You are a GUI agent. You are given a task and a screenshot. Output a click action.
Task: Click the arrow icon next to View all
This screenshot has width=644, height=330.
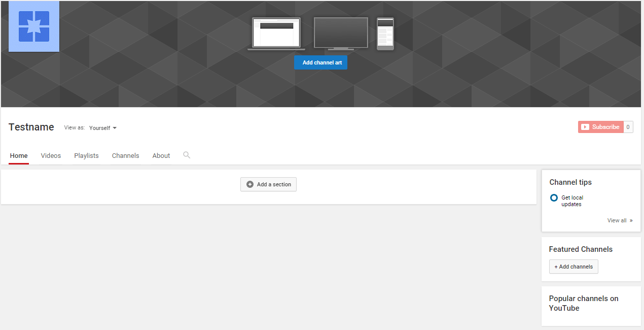pos(631,220)
